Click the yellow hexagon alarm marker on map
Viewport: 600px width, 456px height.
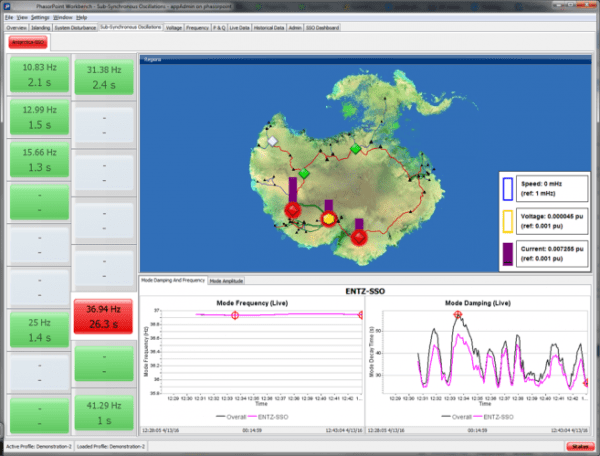(x=329, y=219)
